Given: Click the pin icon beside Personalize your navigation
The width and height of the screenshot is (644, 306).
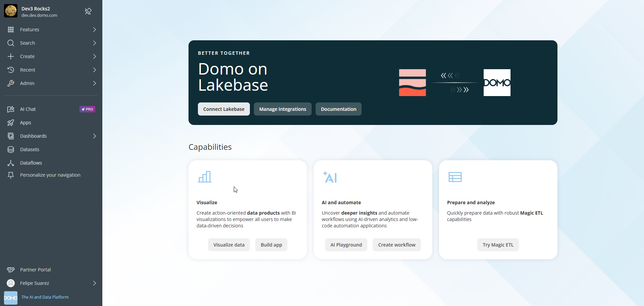Looking at the screenshot, I should click(11, 175).
